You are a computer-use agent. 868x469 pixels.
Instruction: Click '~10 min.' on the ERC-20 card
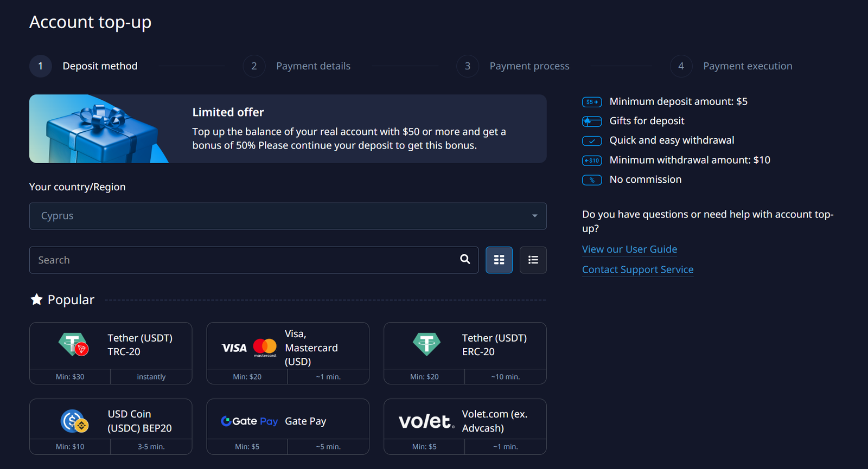506,377
